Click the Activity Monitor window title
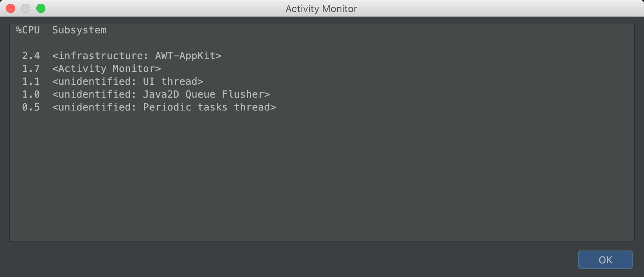This screenshot has height=277, width=644. pyautogui.click(x=321, y=9)
